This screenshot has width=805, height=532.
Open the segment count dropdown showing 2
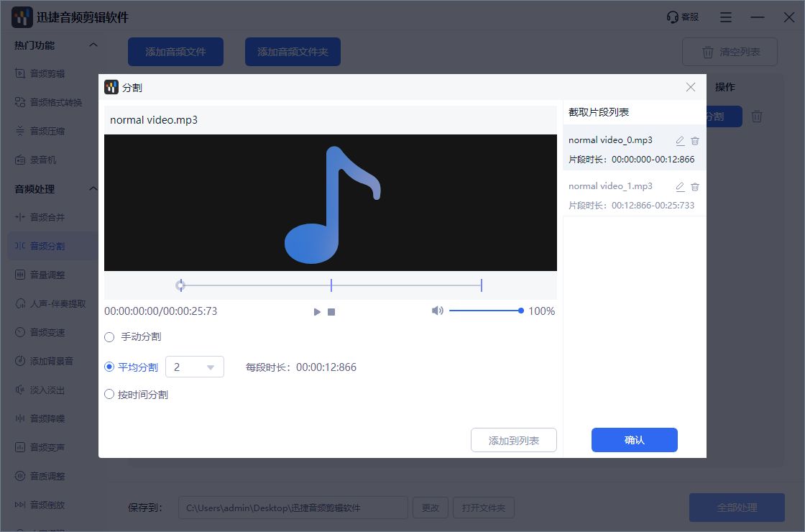click(x=195, y=367)
